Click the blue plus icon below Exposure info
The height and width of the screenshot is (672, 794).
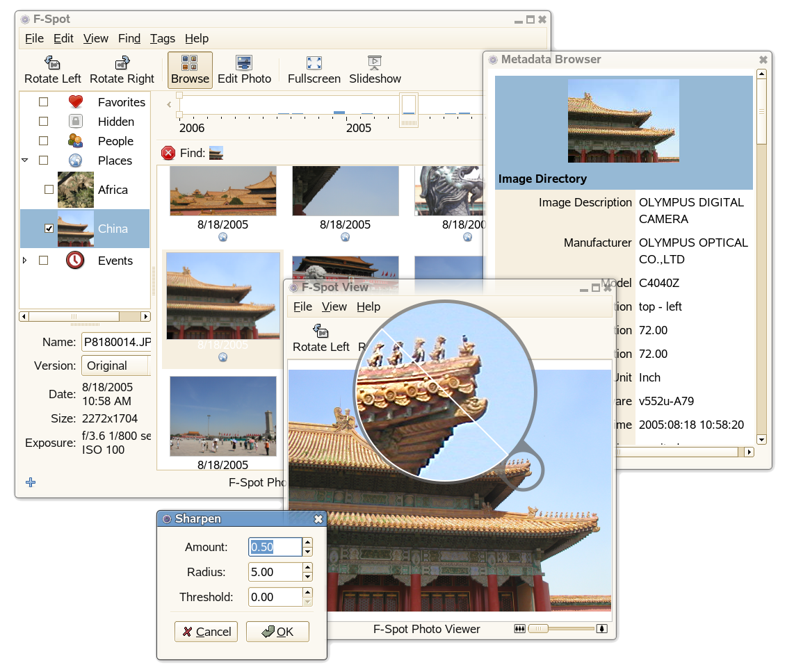tap(31, 482)
